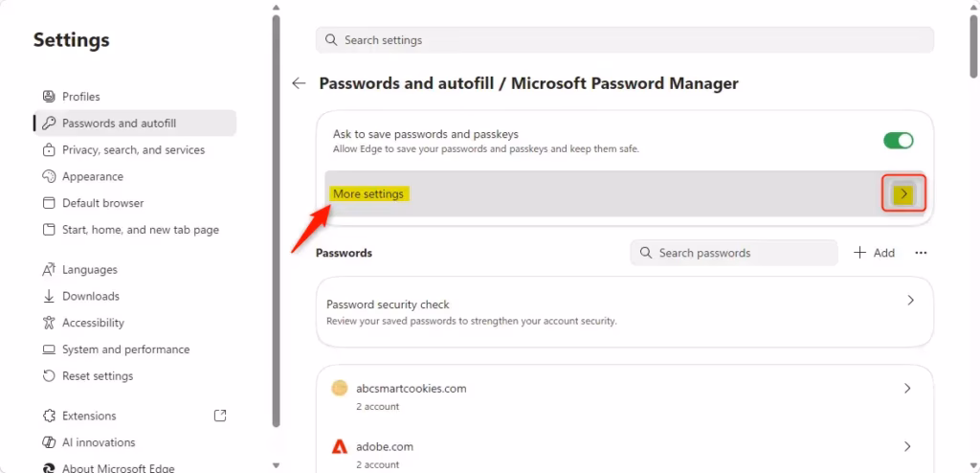Viewport: 980px width, 473px height.
Task: Click the Privacy lock icon in sidebar
Action: [x=49, y=150]
